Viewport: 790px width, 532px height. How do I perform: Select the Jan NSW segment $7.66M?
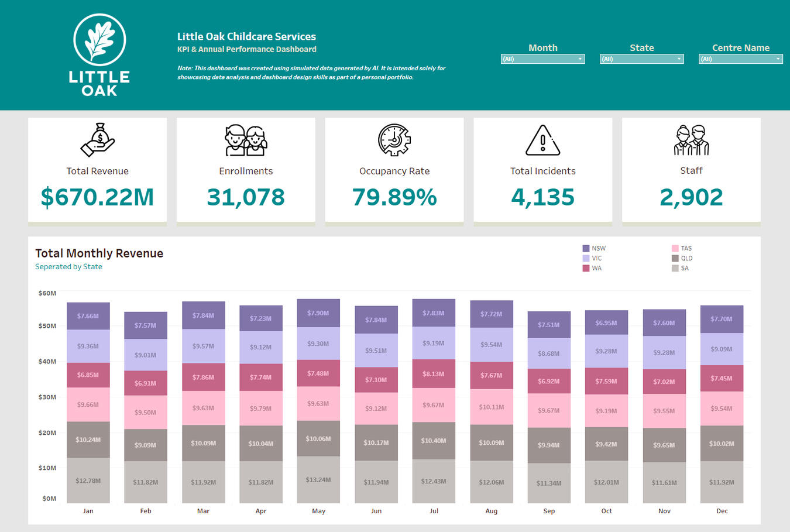tap(88, 316)
